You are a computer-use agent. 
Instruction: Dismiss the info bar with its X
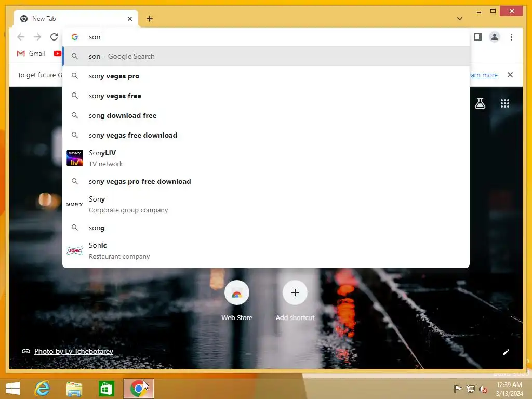coord(510,75)
